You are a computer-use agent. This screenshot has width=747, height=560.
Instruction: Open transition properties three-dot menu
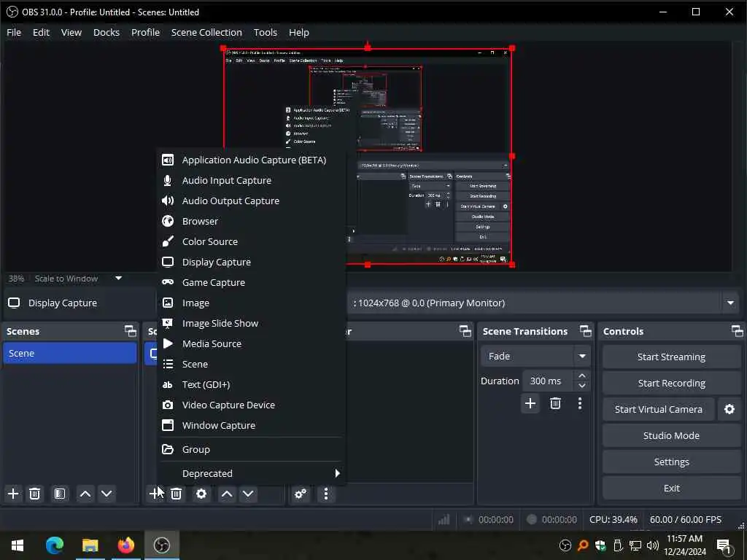click(580, 404)
